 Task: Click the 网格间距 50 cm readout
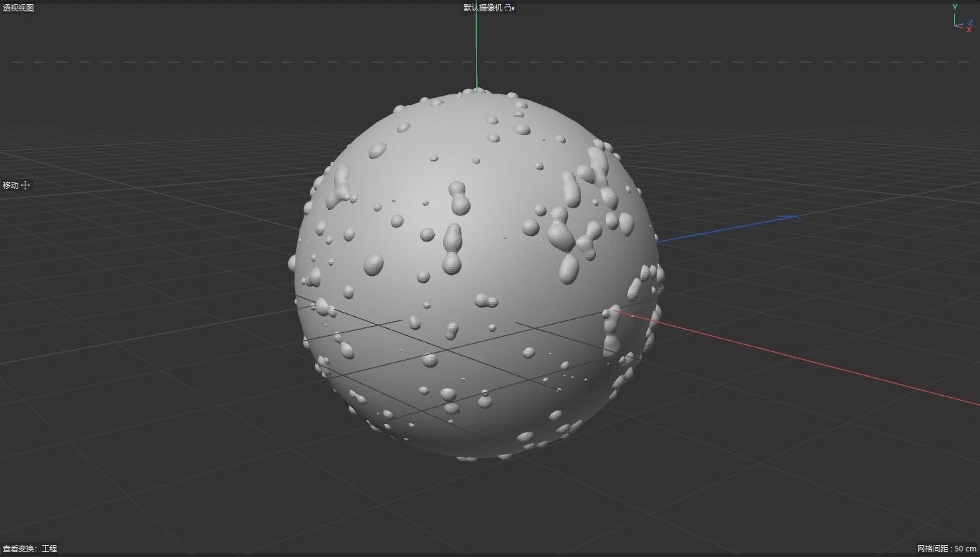point(946,549)
